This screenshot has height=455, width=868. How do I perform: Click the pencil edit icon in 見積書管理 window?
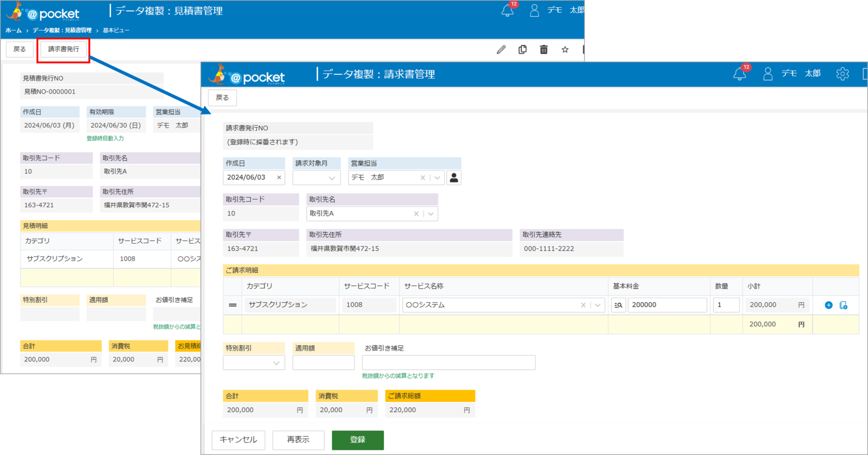click(501, 49)
